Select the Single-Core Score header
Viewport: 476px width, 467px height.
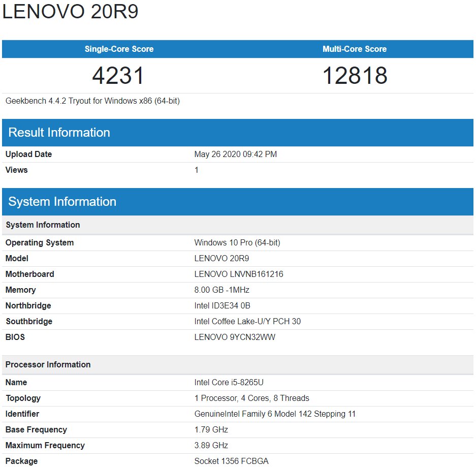click(x=119, y=49)
